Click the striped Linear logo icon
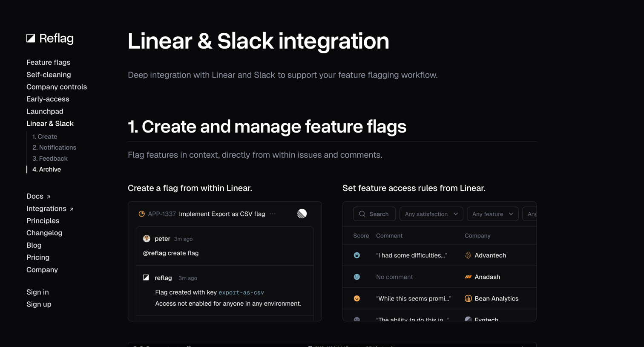This screenshot has height=347, width=644. point(302,214)
